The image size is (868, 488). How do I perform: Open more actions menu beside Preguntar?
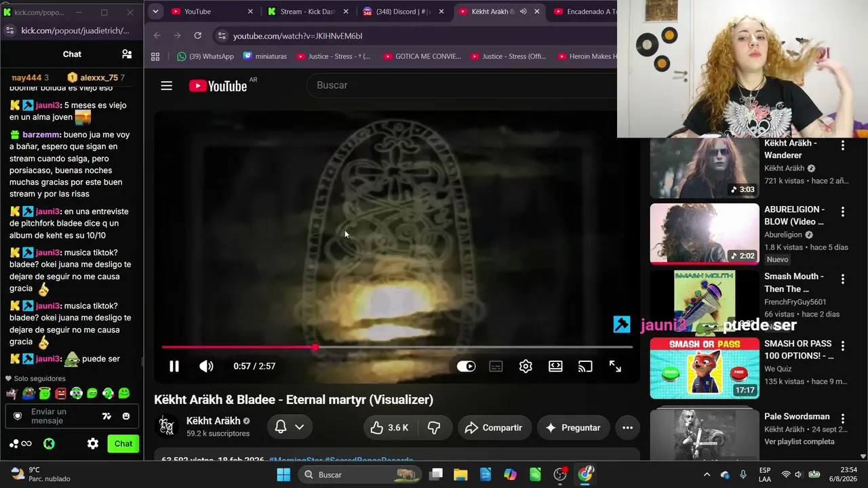pyautogui.click(x=627, y=428)
